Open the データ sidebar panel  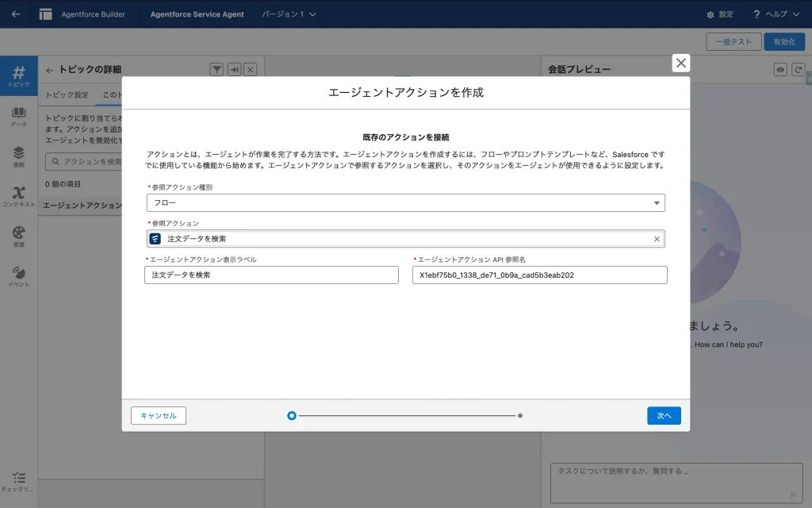(x=19, y=117)
